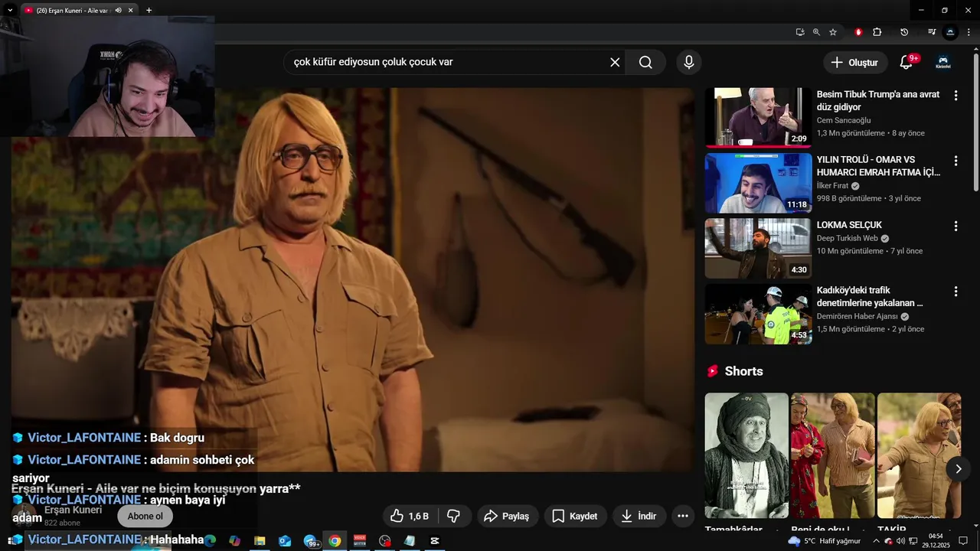Click the Paylaş share button
The height and width of the screenshot is (551, 980).
point(508,516)
